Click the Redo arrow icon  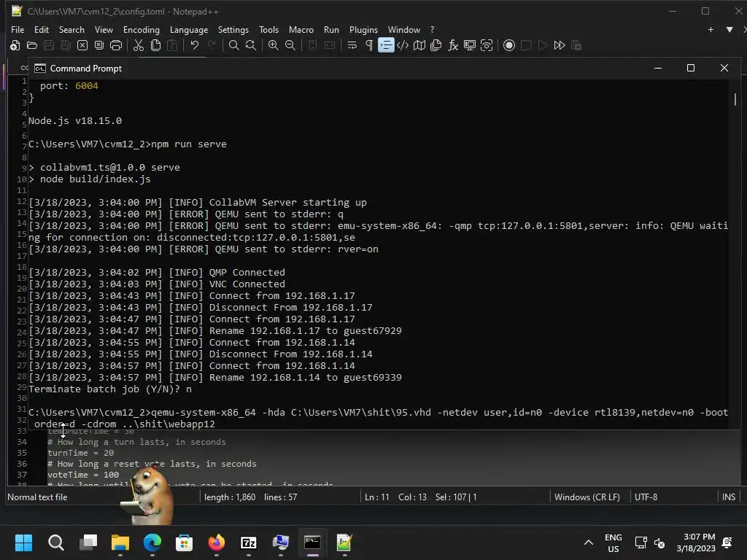(x=212, y=45)
